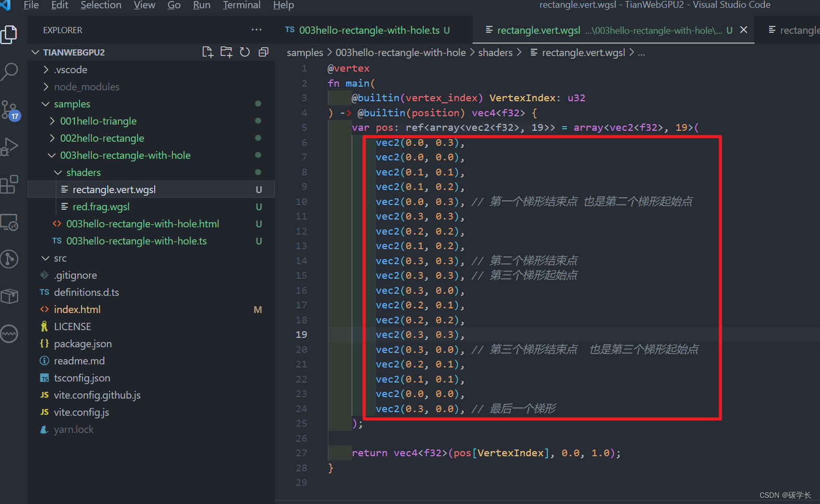Open the Remote Explorer view
The width and height of the screenshot is (820, 504).
click(9, 222)
